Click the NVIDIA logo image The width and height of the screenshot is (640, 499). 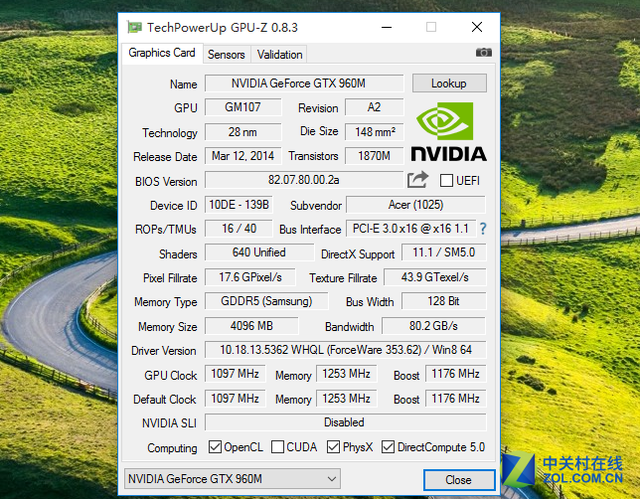tap(448, 132)
